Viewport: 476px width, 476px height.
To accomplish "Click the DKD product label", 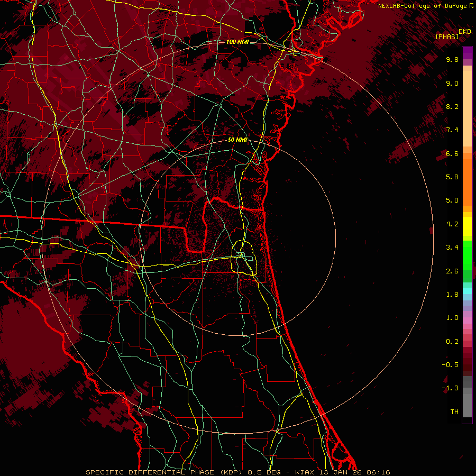I will click(x=465, y=32).
